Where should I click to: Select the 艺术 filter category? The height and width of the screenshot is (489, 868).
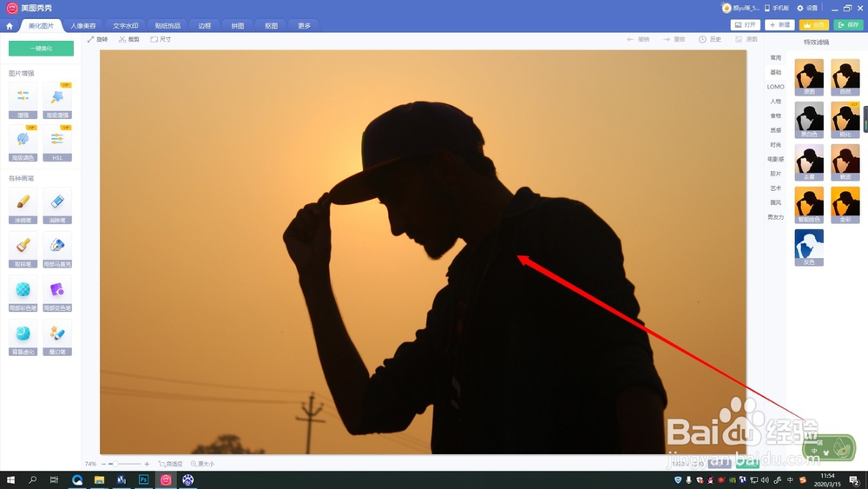(x=775, y=188)
